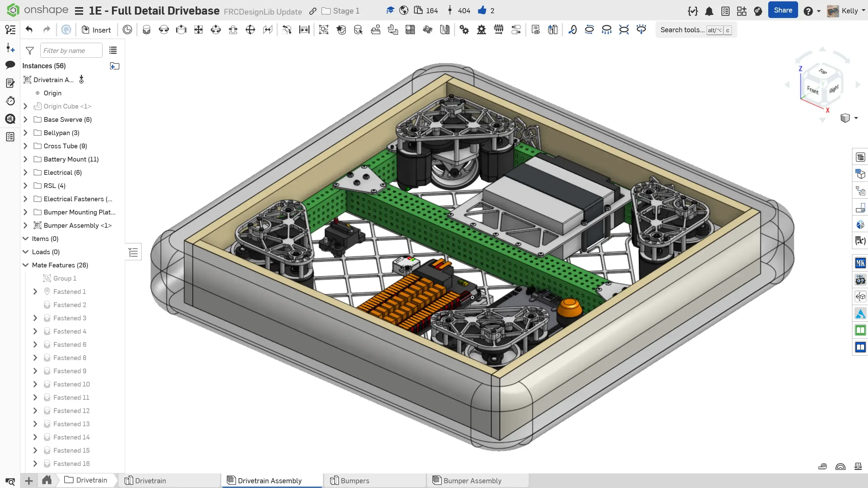Click the Share button

click(782, 11)
